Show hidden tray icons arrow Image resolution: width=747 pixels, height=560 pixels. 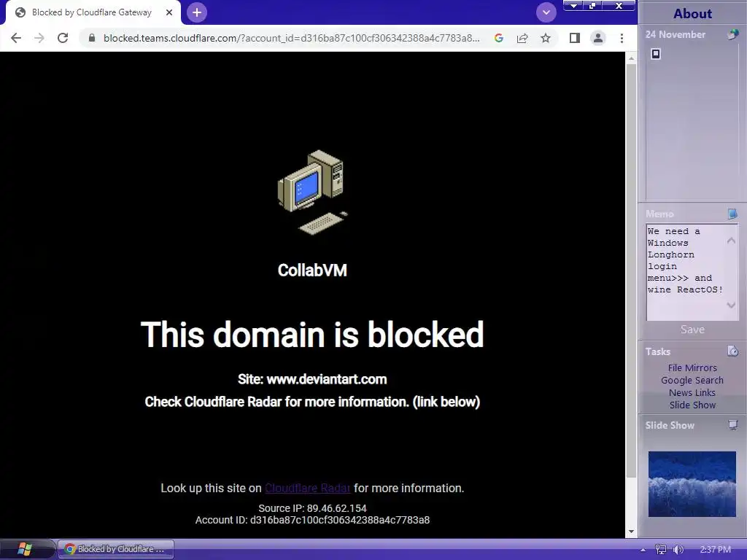click(x=643, y=550)
